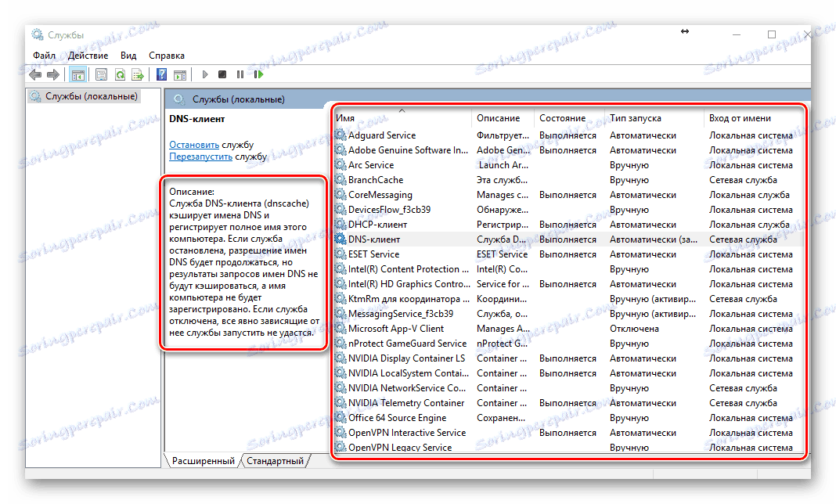
Task: Click the gear icon of OpenVPN Interactive Service
Action: click(x=341, y=433)
